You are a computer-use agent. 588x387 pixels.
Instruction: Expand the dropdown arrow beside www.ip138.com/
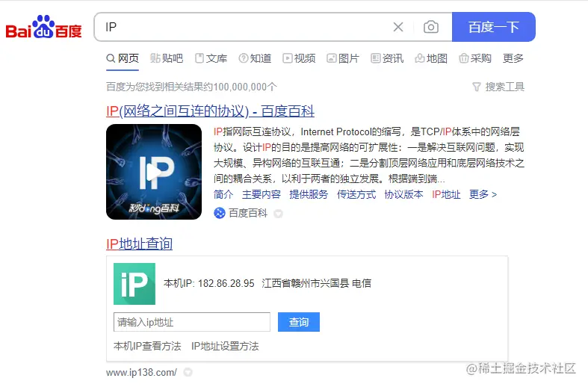(x=188, y=372)
